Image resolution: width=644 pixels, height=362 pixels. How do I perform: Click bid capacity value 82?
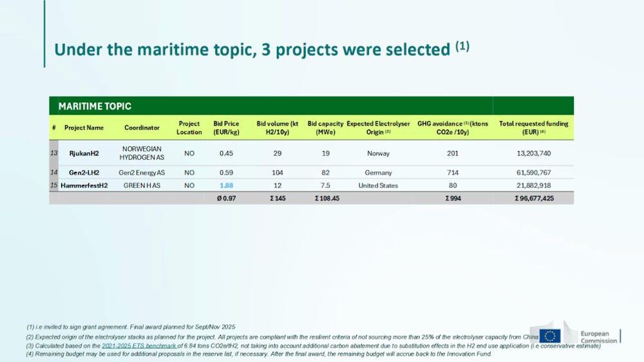[325, 173]
